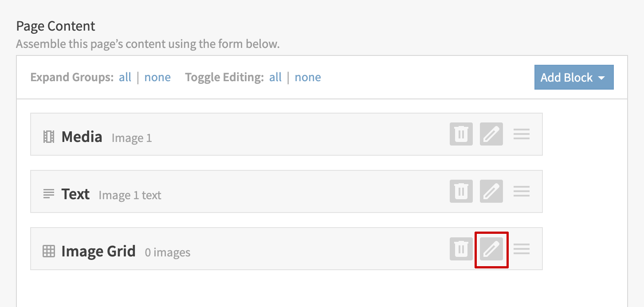Click the Media film strip icon
The width and height of the screenshot is (644, 307).
point(48,137)
